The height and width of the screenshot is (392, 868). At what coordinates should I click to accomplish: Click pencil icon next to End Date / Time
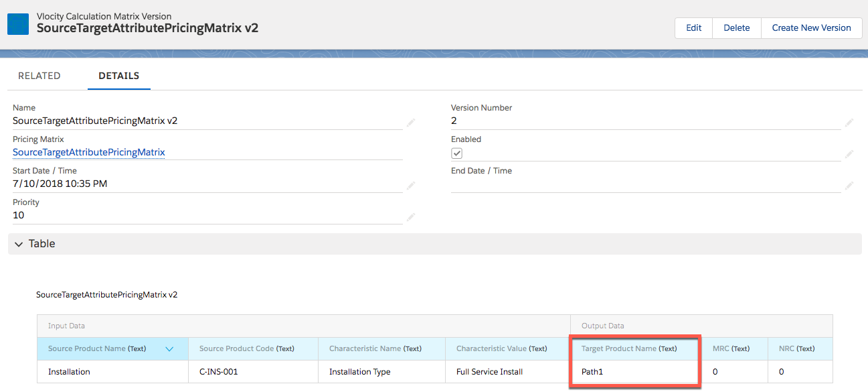[x=849, y=186]
